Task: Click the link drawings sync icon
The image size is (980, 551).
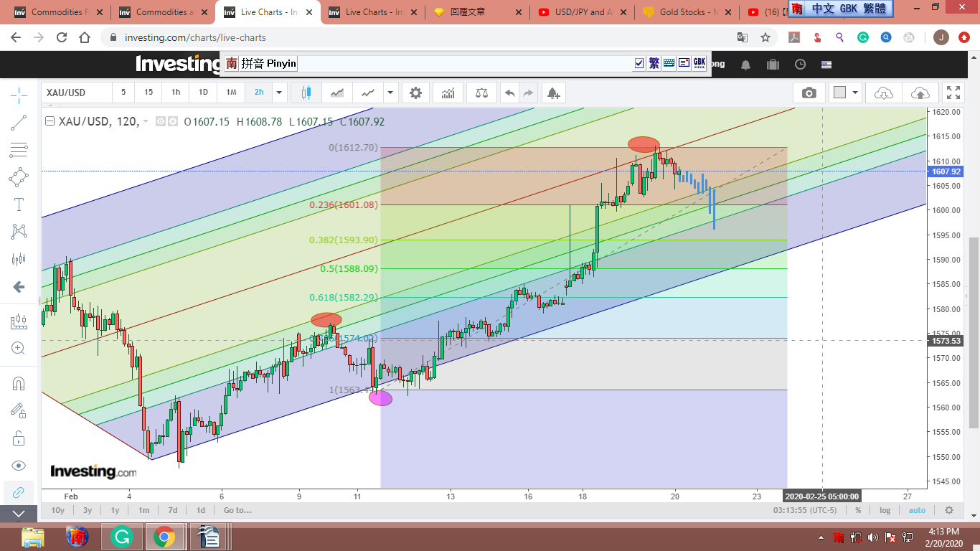Action: point(19,492)
